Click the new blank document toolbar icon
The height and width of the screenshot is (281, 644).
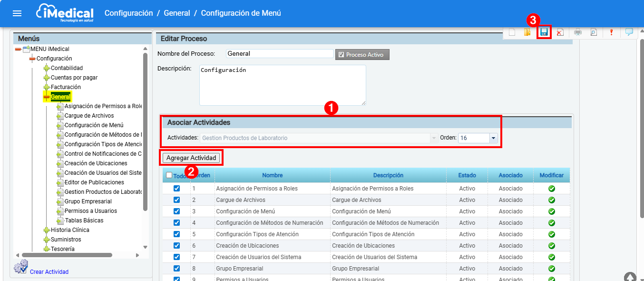pyautogui.click(x=512, y=32)
